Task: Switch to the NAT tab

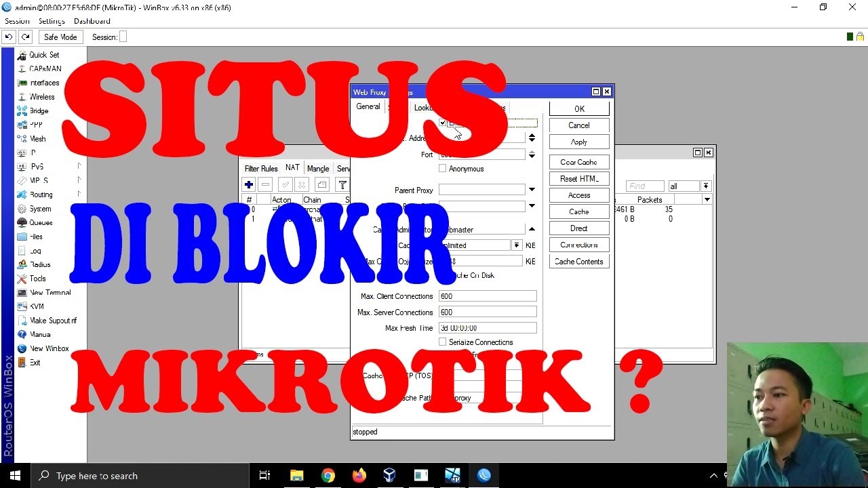Action: coord(292,167)
